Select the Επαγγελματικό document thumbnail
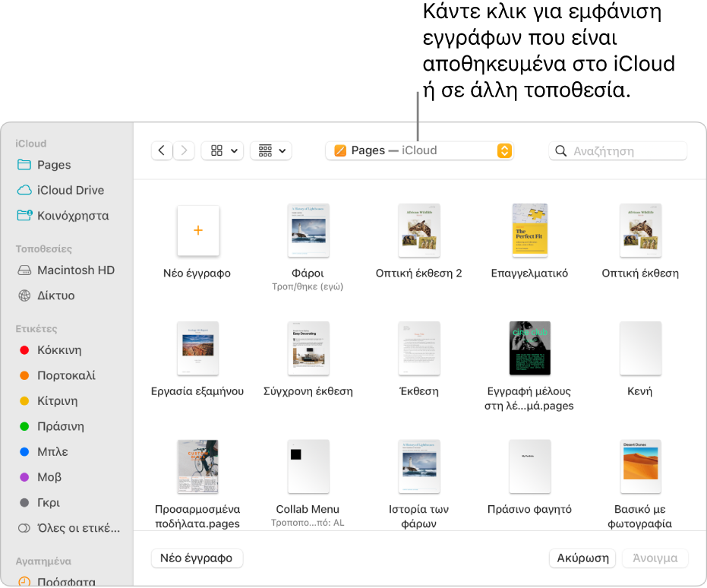 click(530, 230)
